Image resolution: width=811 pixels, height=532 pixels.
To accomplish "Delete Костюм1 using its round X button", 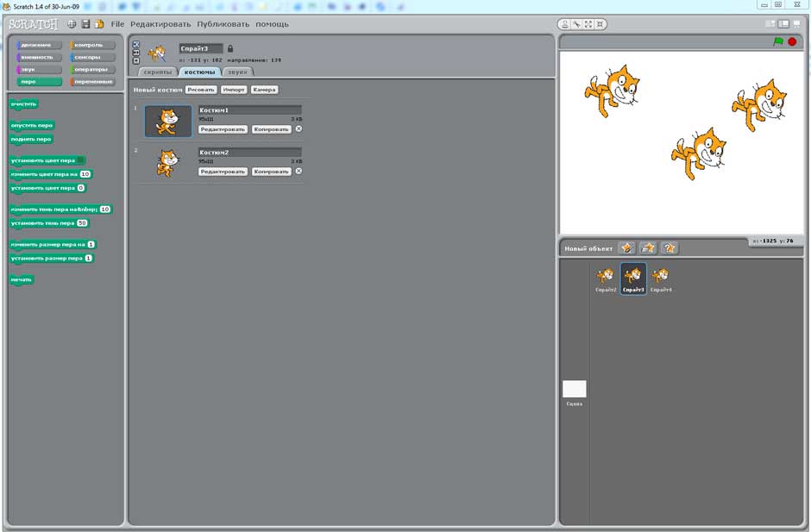I will [x=299, y=128].
